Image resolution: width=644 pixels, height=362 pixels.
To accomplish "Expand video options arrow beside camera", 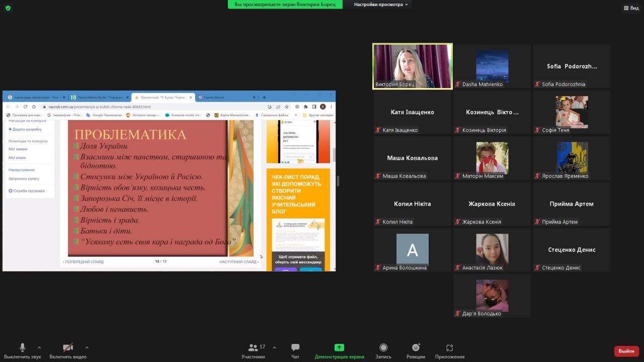I will tap(87, 347).
